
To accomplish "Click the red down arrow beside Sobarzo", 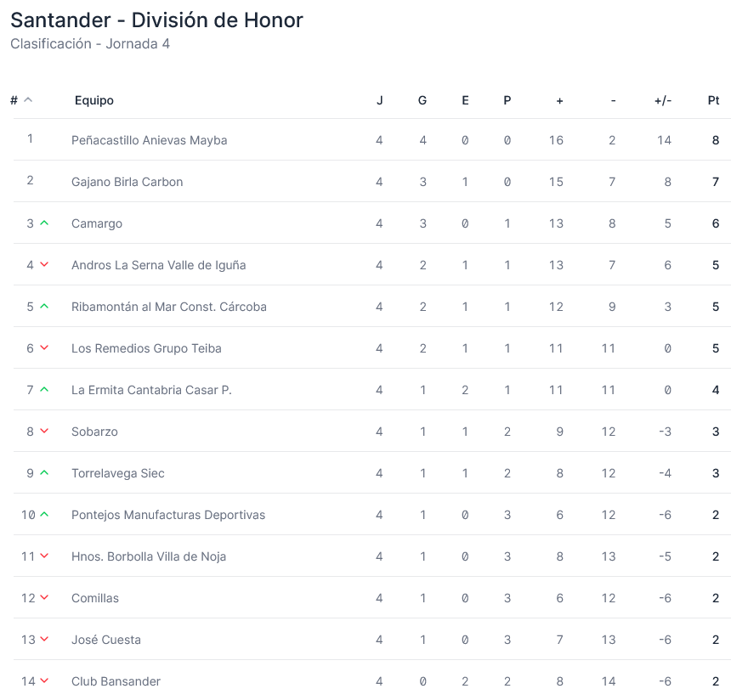I will tap(44, 432).
